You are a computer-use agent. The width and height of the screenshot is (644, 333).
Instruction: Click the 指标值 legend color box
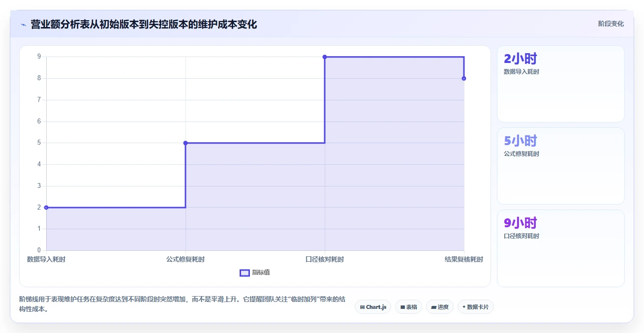point(245,273)
